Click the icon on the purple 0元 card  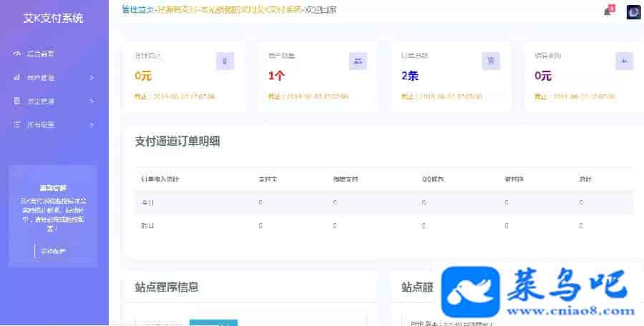(624, 61)
